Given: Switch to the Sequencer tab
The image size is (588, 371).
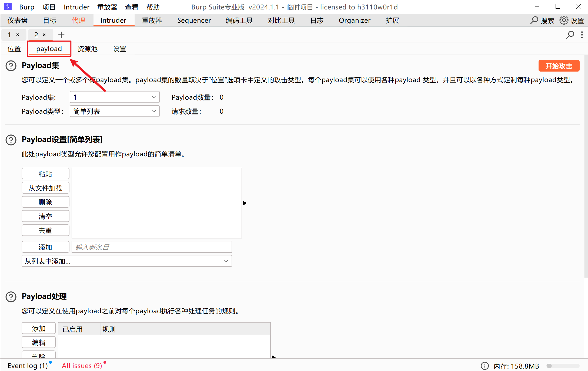Looking at the screenshot, I should 194,20.
